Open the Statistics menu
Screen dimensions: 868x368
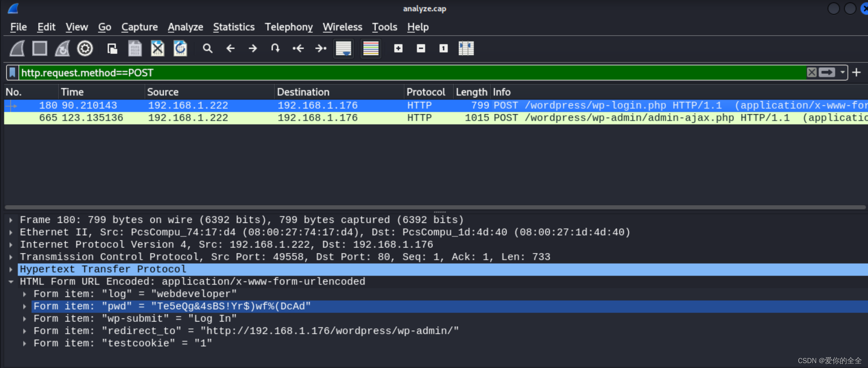[x=234, y=27]
